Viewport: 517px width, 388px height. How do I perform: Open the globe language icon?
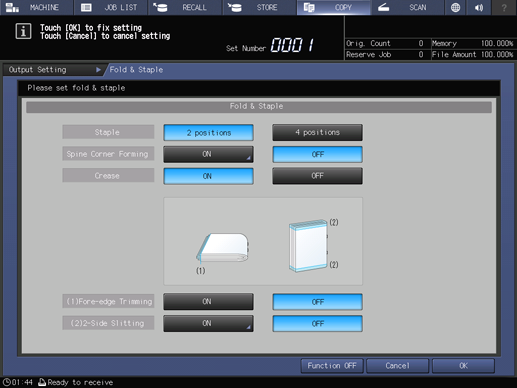(x=455, y=7)
